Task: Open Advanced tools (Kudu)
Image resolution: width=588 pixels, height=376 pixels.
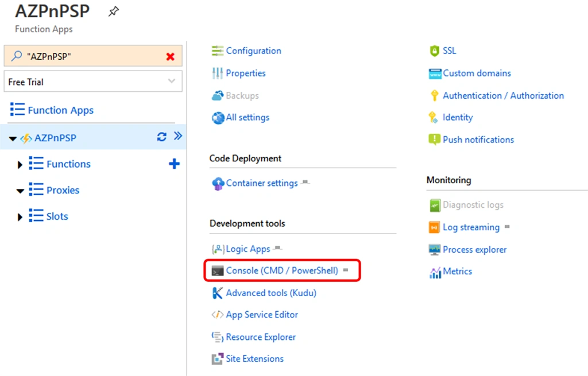Action: tap(271, 293)
